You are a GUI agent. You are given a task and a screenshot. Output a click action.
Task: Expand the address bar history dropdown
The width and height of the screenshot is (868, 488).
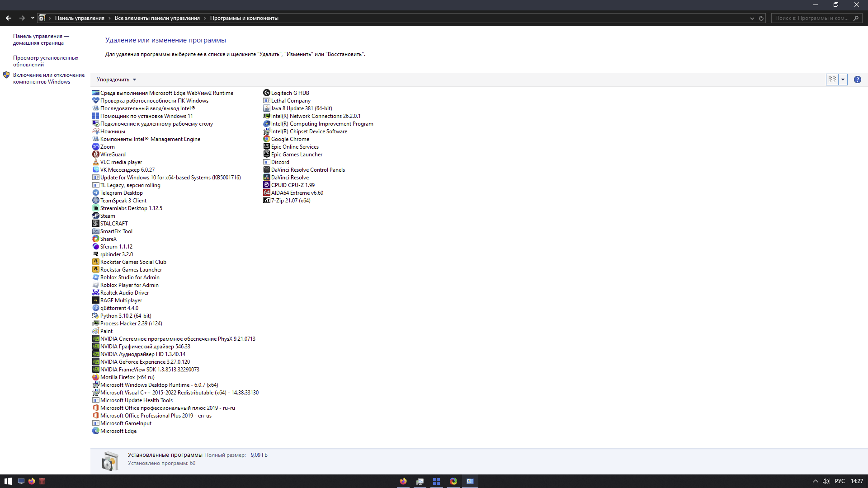752,19
